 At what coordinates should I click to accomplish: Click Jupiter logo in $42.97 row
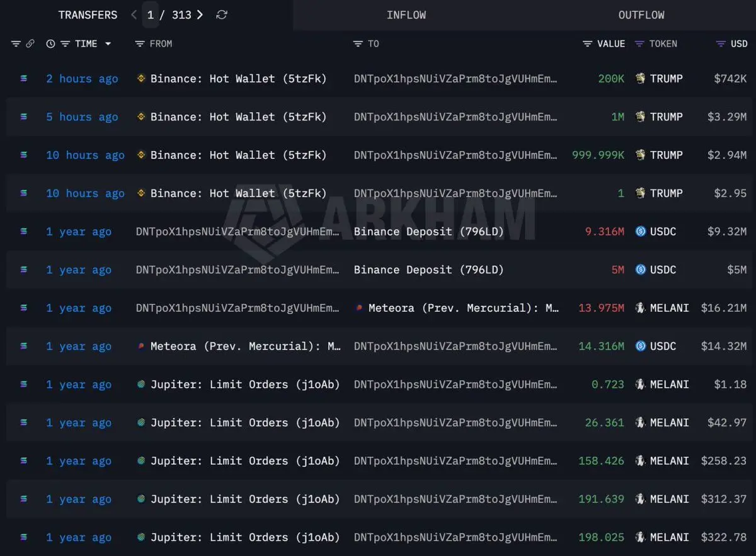click(141, 423)
